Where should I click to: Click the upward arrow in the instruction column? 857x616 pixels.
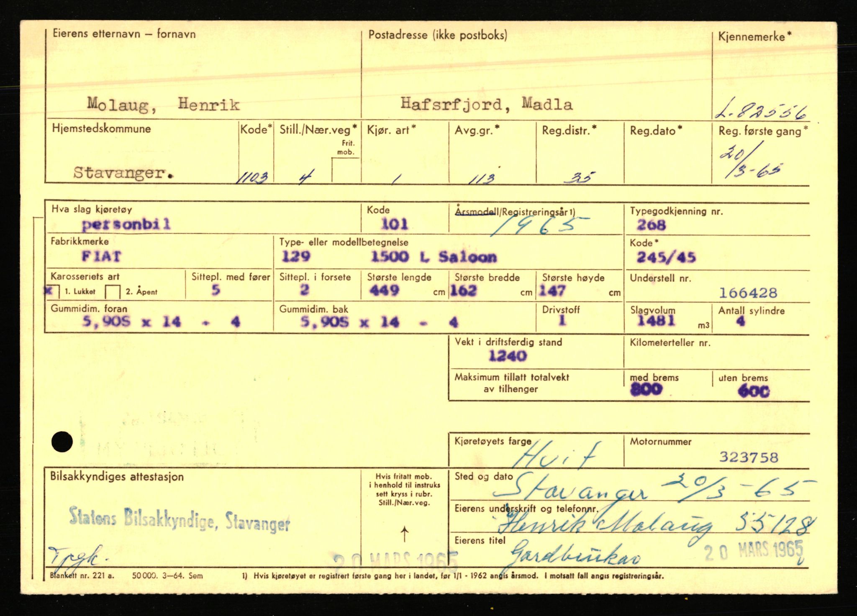(x=404, y=534)
